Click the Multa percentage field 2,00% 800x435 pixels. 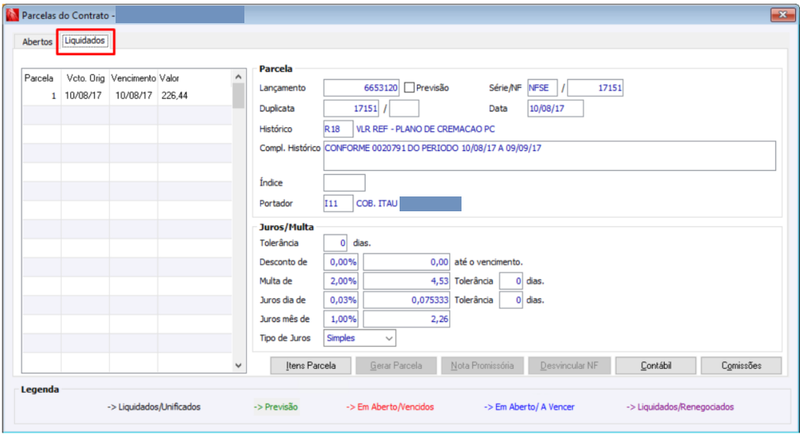[x=341, y=281]
